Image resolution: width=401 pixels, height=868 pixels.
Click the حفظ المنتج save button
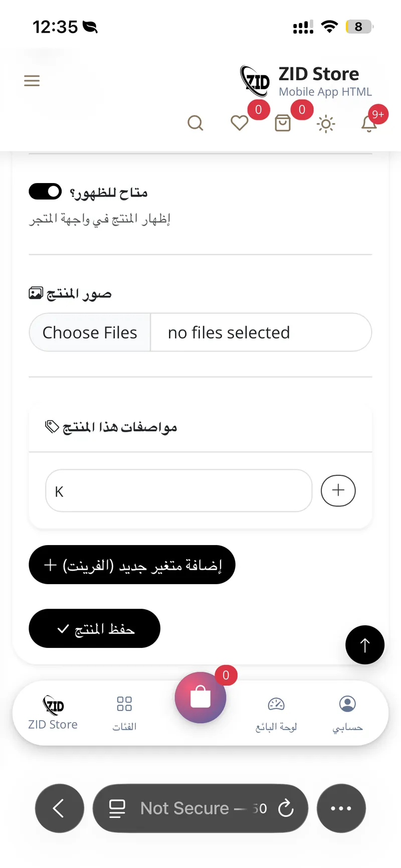pos(94,628)
